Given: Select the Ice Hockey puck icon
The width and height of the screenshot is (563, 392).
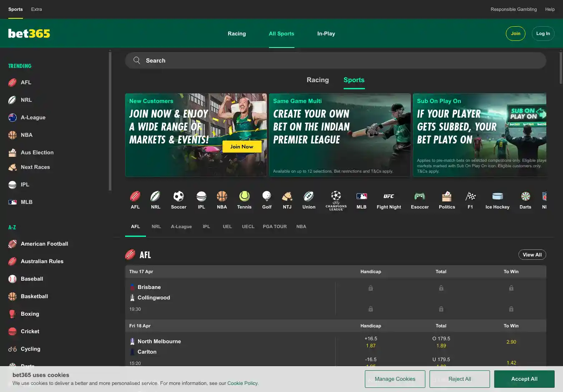Looking at the screenshot, I should pos(497,196).
